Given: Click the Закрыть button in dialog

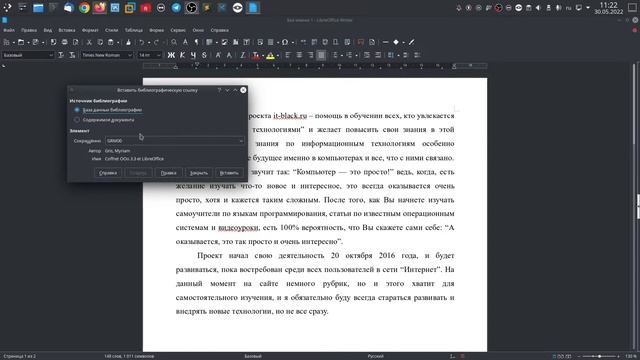Looking at the screenshot, I should click(x=198, y=173).
